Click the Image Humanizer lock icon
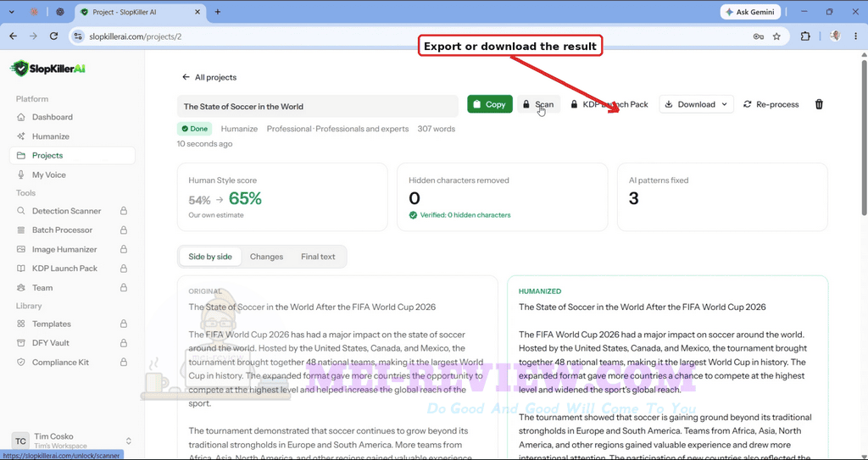The width and height of the screenshot is (868, 460). [124, 249]
